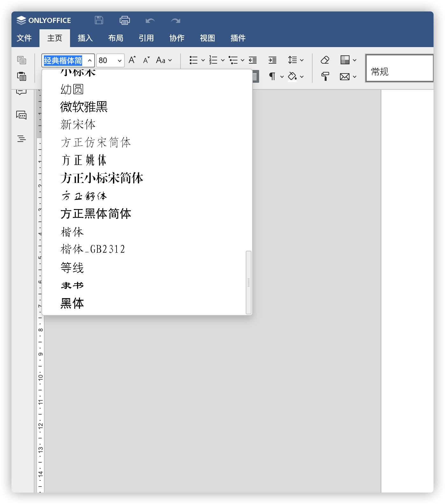Open the shading paint bucket color
The image size is (445, 504).
(292, 76)
